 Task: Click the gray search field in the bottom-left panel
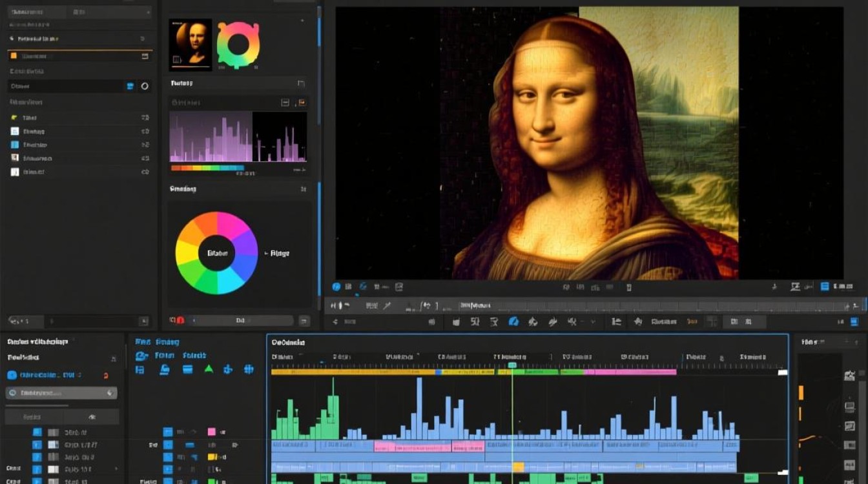61,392
